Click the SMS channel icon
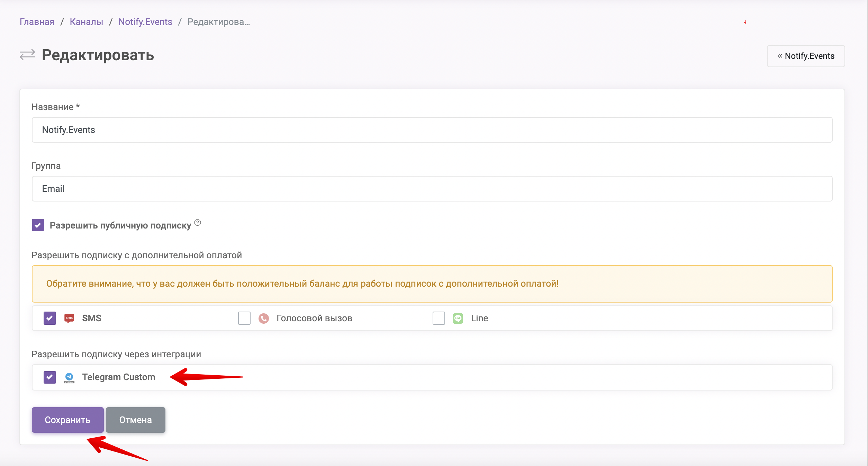The image size is (868, 466). coord(70,318)
